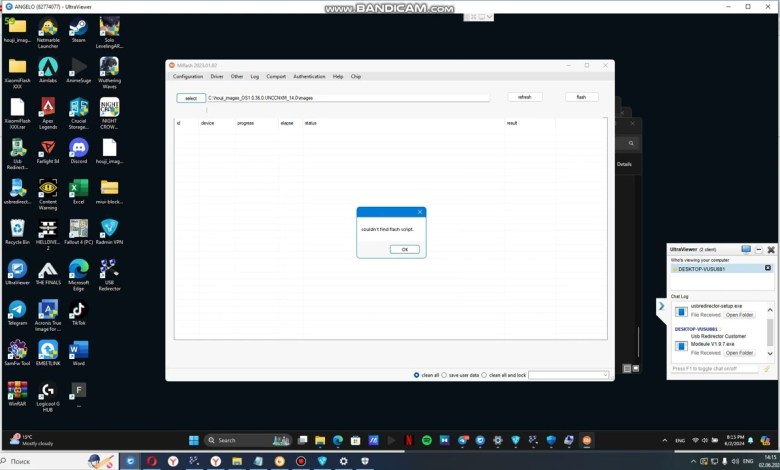Open the USB Redirector desktop icon
This screenshot has height=470, width=780.
109,275
